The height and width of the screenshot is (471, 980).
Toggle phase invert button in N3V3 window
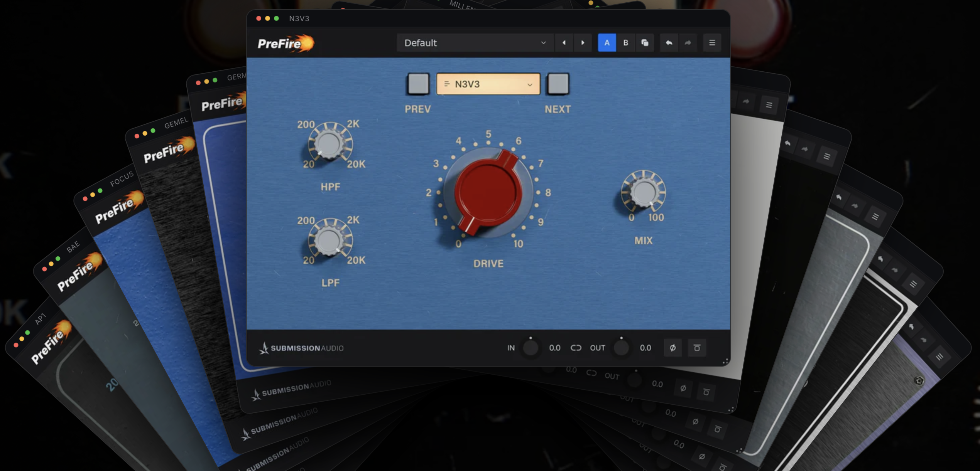672,348
